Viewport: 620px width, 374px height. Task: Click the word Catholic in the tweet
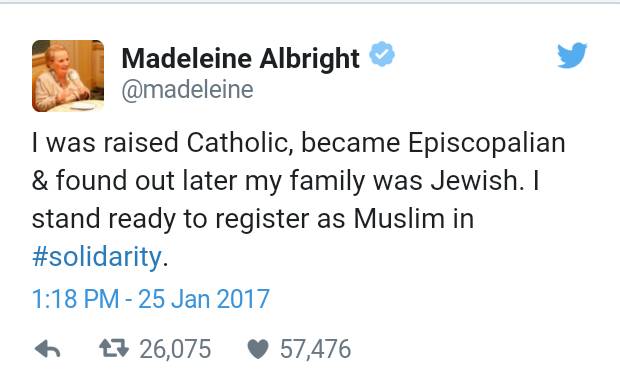pyautogui.click(x=237, y=142)
